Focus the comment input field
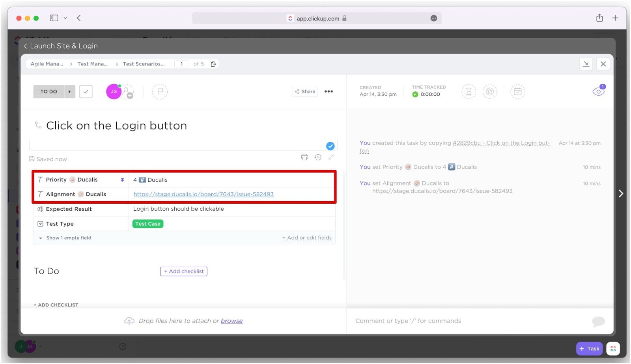 click(469, 321)
